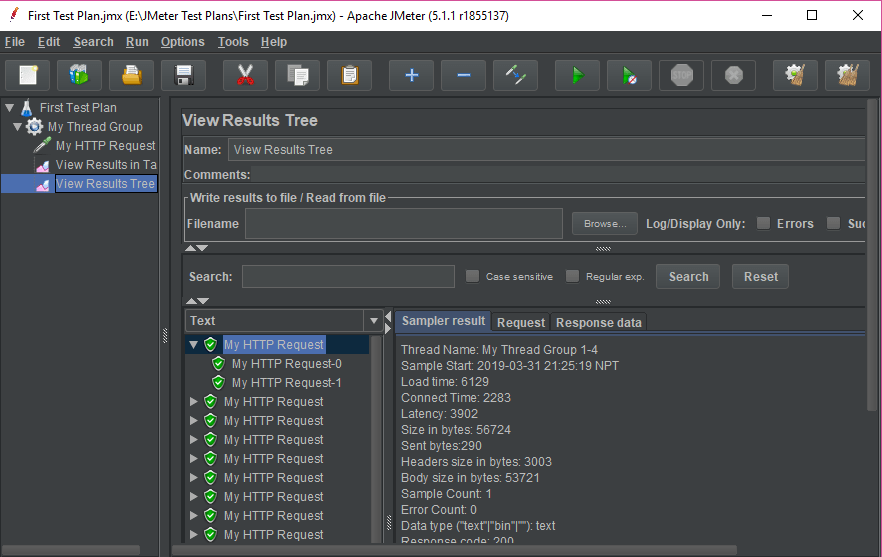Tick the Case sensitive checkbox
This screenshot has height=557, width=882.
[x=472, y=276]
